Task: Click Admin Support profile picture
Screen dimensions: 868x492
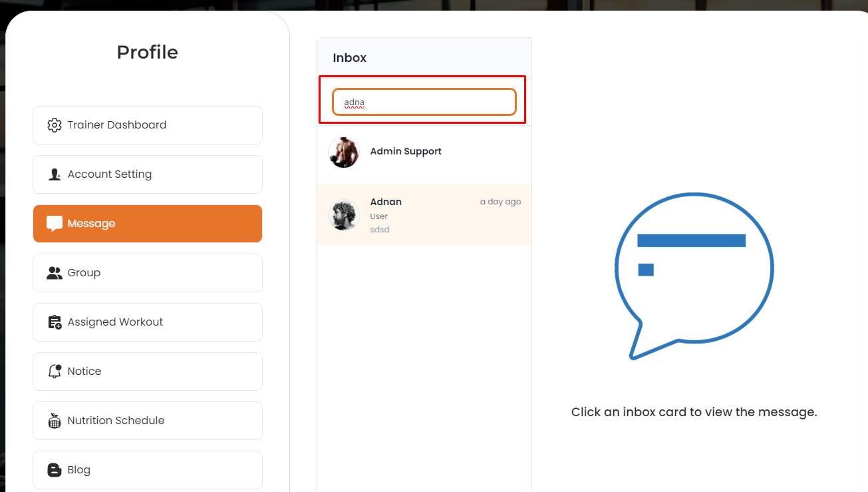Action: point(344,152)
